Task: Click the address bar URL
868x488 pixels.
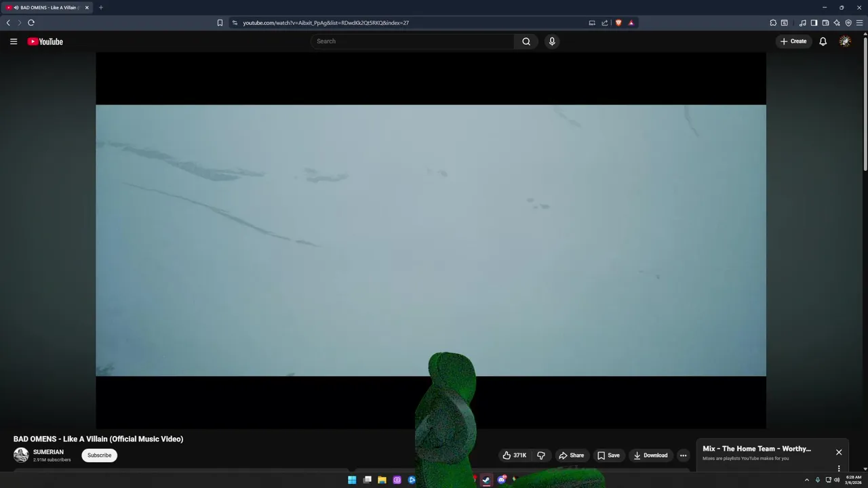Action: [x=326, y=22]
